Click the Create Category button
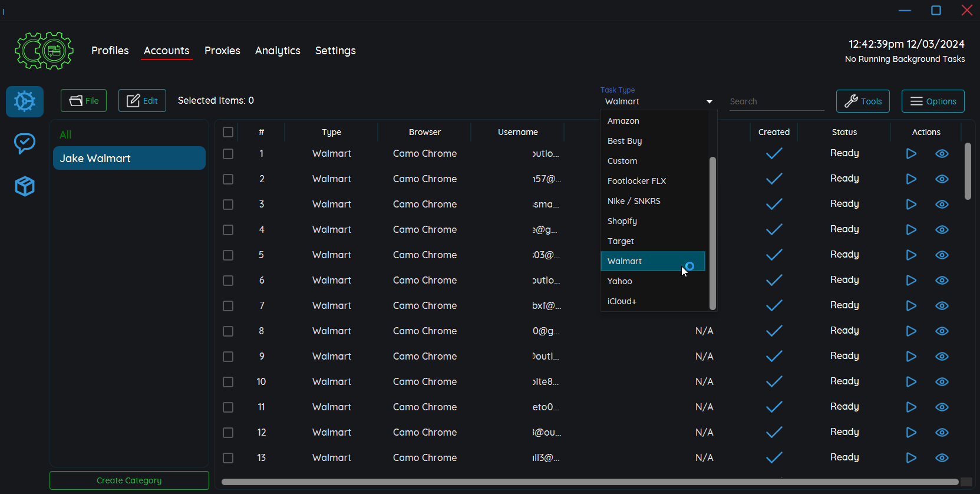The image size is (980, 494). coord(129,480)
